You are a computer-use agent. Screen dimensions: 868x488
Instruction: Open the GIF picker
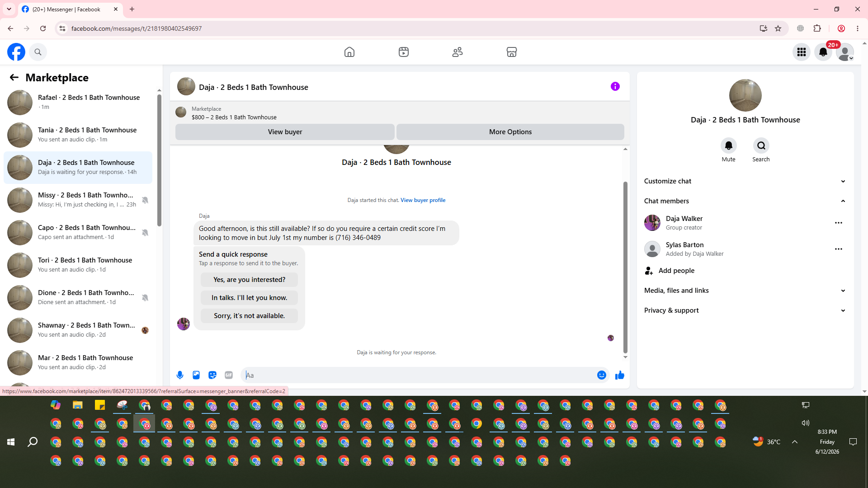[229, 375]
